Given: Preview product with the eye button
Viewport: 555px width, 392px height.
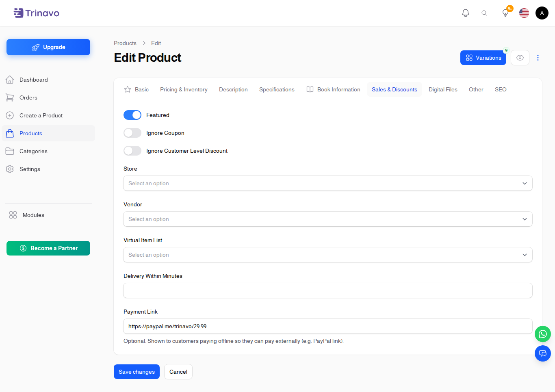Looking at the screenshot, I should [520, 58].
